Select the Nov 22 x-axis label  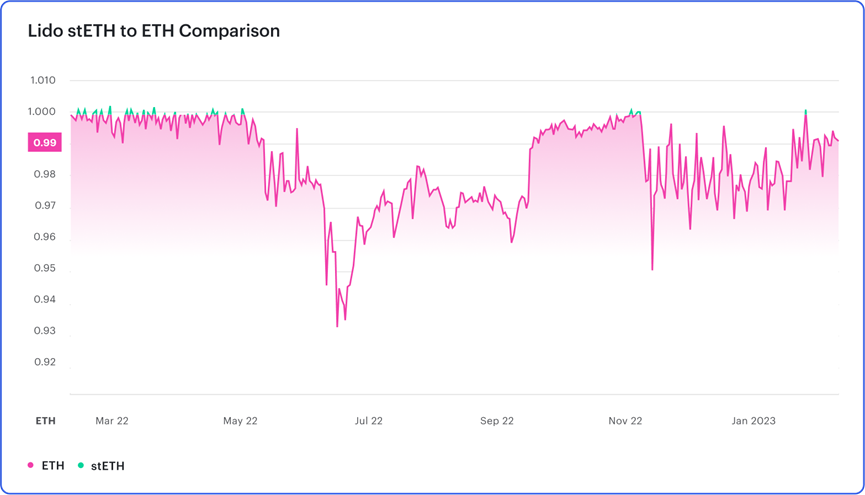(x=625, y=421)
